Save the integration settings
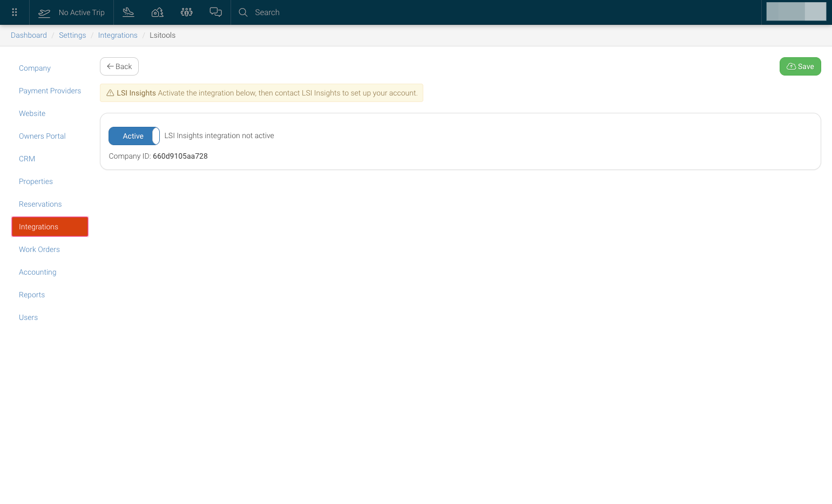The height and width of the screenshot is (504, 832). [x=800, y=66]
